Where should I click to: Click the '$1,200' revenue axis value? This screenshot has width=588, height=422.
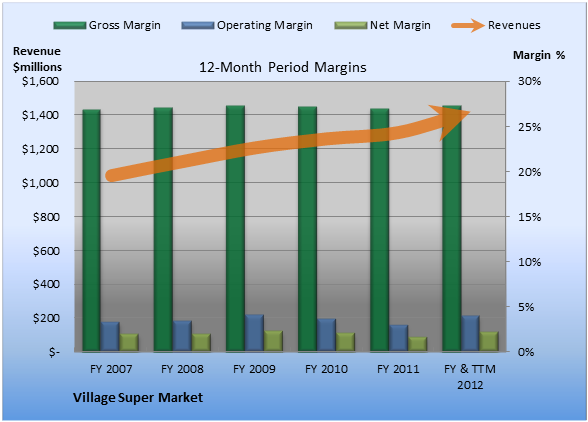[x=40, y=149]
